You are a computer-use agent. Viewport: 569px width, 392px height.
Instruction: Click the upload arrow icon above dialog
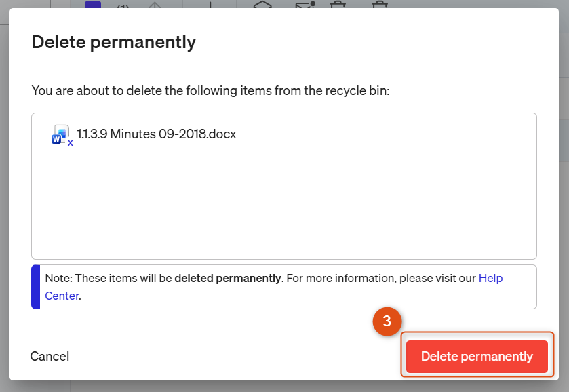point(155,5)
